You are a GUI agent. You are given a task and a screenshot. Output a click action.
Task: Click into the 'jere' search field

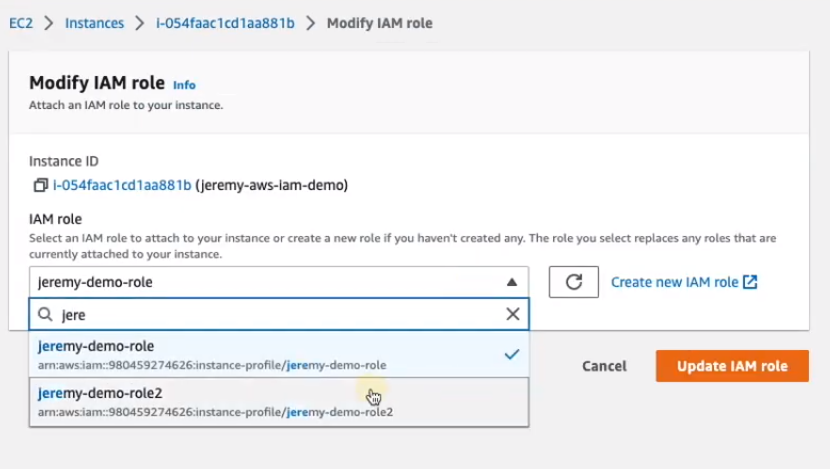pyautogui.click(x=279, y=314)
